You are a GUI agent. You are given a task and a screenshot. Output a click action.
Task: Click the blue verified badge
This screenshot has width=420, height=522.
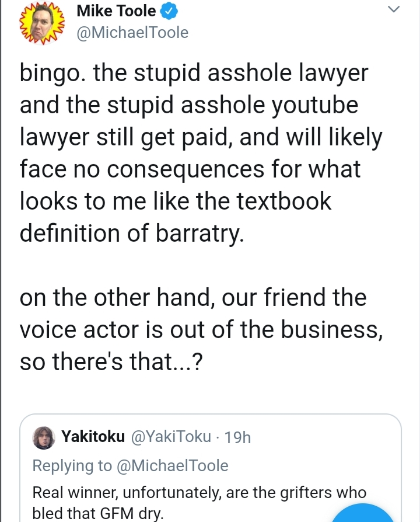tap(169, 12)
